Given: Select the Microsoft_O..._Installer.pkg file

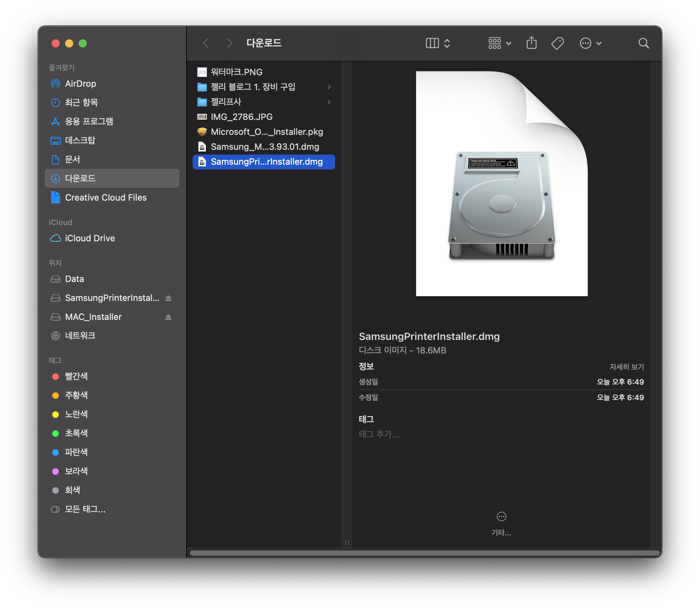Looking at the screenshot, I should pos(264,131).
